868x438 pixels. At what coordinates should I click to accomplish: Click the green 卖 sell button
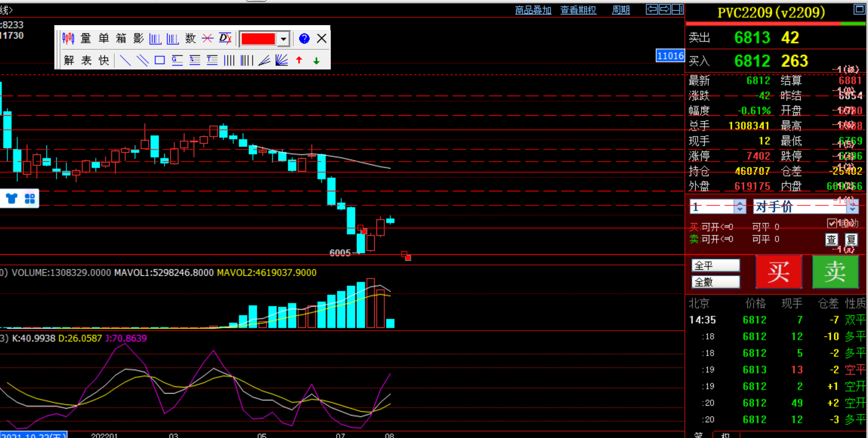coord(835,272)
